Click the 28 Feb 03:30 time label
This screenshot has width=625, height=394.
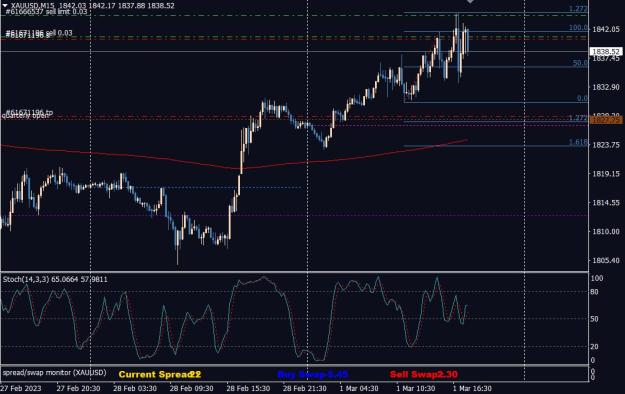(x=135, y=388)
